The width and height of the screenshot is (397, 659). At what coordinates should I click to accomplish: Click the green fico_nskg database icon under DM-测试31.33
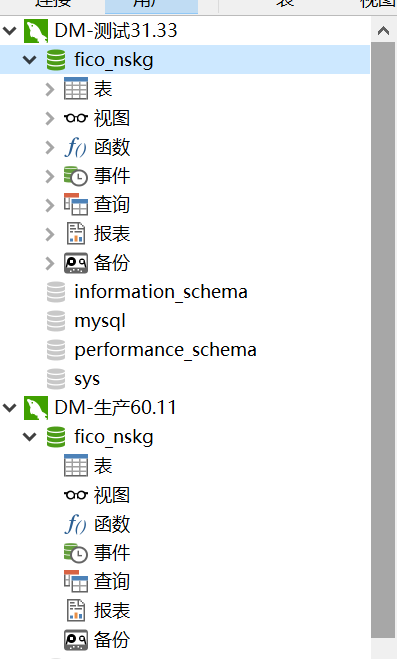(x=56, y=60)
